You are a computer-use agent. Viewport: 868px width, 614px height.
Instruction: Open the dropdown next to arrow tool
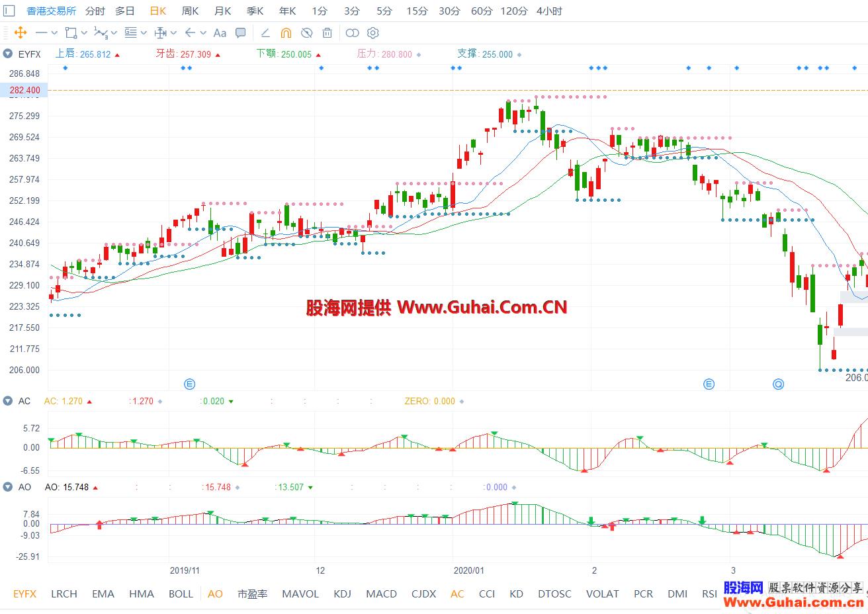pos(203,32)
